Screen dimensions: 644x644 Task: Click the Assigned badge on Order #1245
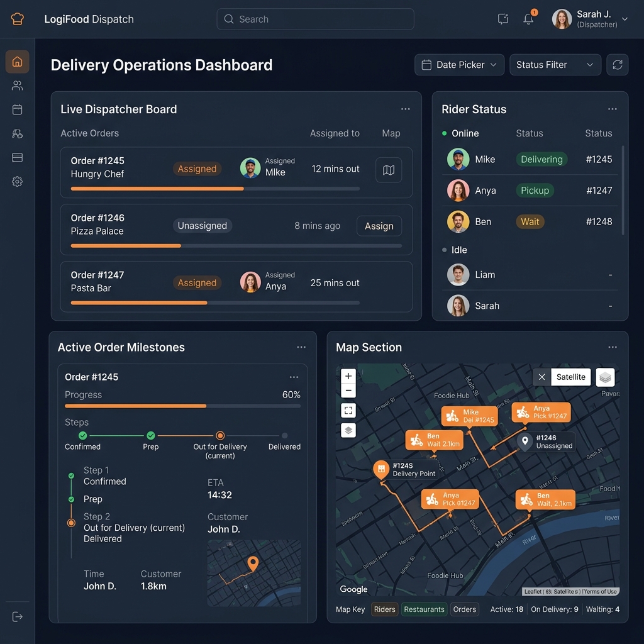click(197, 169)
